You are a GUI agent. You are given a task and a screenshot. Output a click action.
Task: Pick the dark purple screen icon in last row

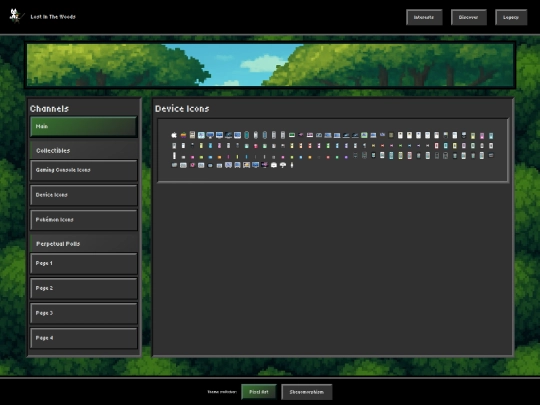point(264,165)
